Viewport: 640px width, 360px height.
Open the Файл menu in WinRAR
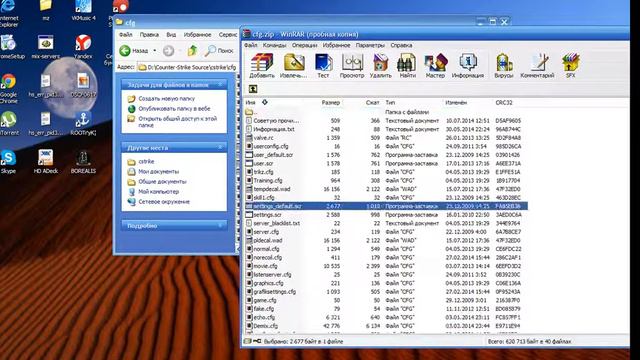tap(251, 45)
